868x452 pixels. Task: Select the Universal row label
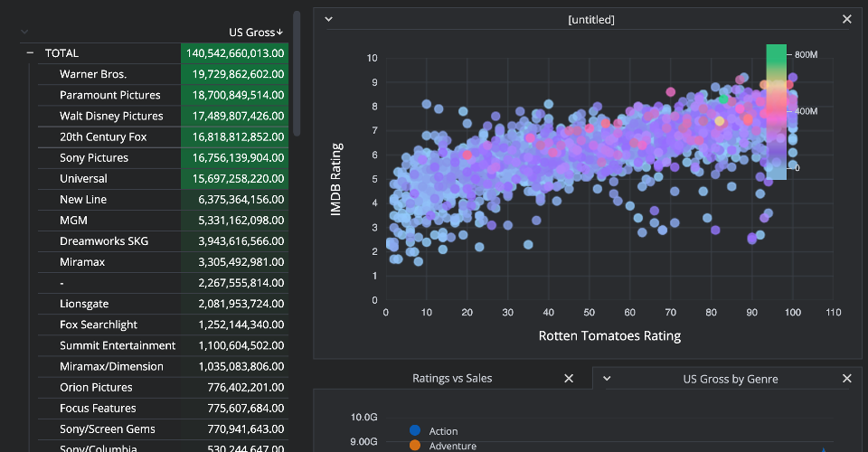83,179
